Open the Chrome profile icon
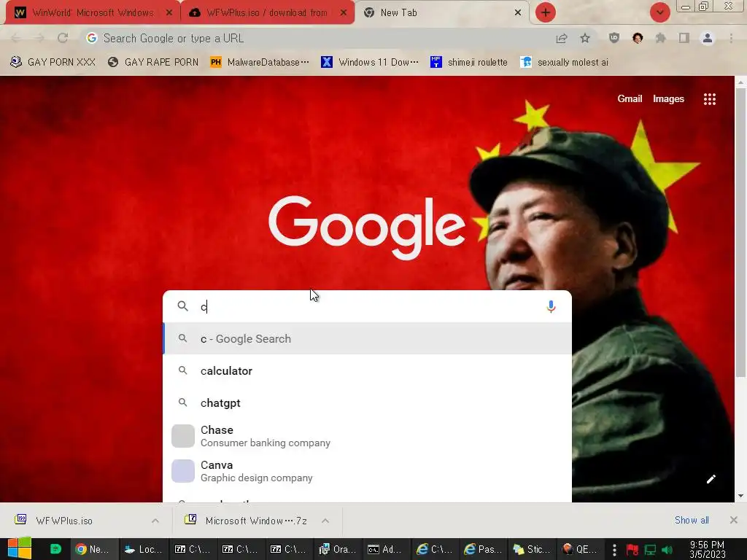 pos(708,38)
